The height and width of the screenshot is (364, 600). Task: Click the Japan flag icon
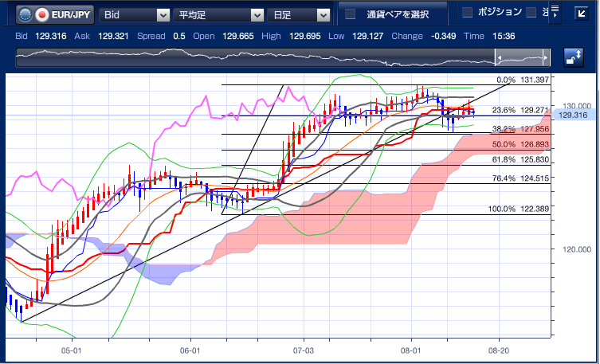[42, 15]
